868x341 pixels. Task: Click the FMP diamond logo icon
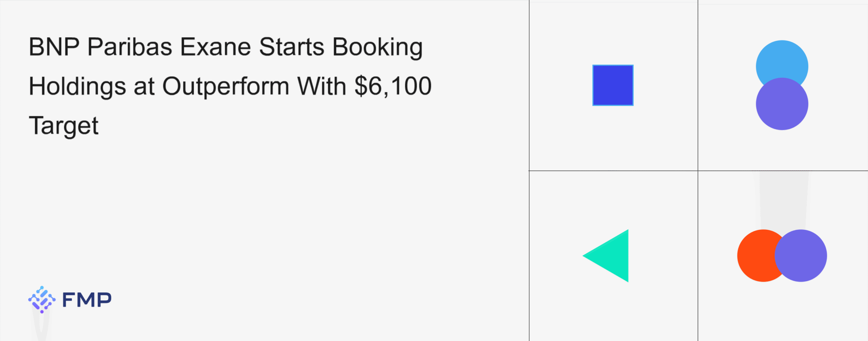pyautogui.click(x=42, y=299)
